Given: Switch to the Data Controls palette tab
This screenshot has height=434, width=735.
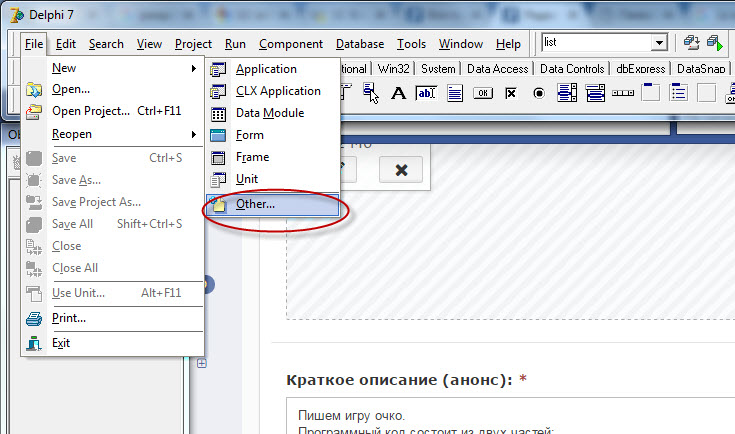Looking at the screenshot, I should pos(572,69).
